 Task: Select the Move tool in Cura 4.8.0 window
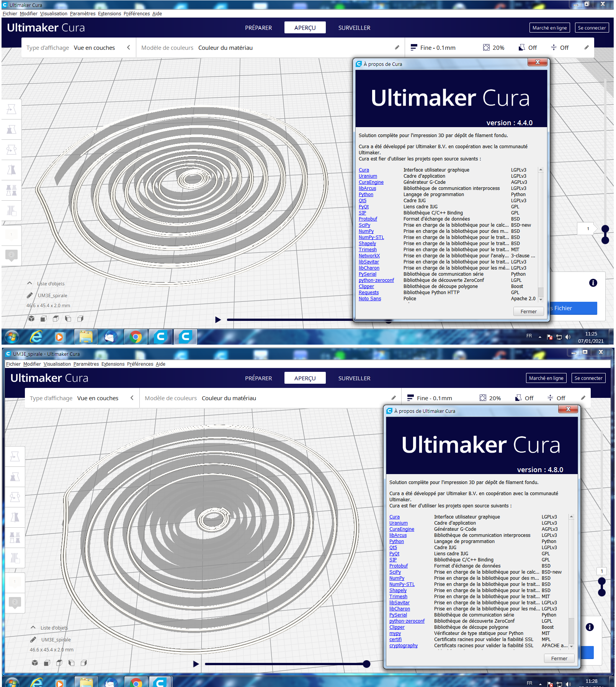(15, 456)
